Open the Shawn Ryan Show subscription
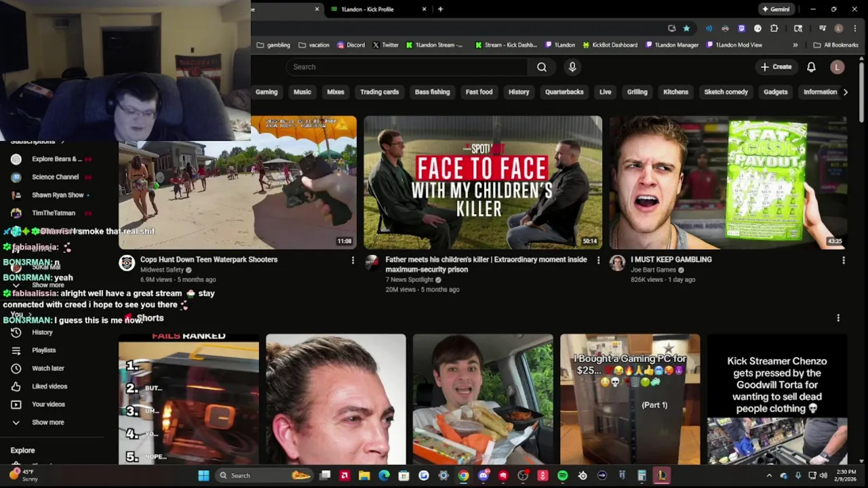The image size is (868, 488). click(x=58, y=195)
